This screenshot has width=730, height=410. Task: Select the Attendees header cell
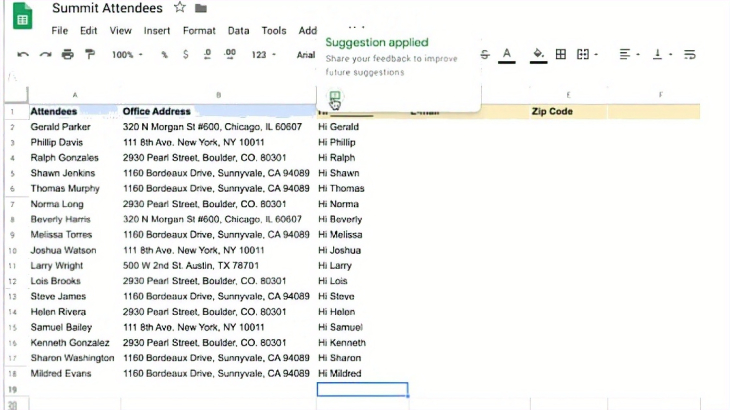pos(74,112)
